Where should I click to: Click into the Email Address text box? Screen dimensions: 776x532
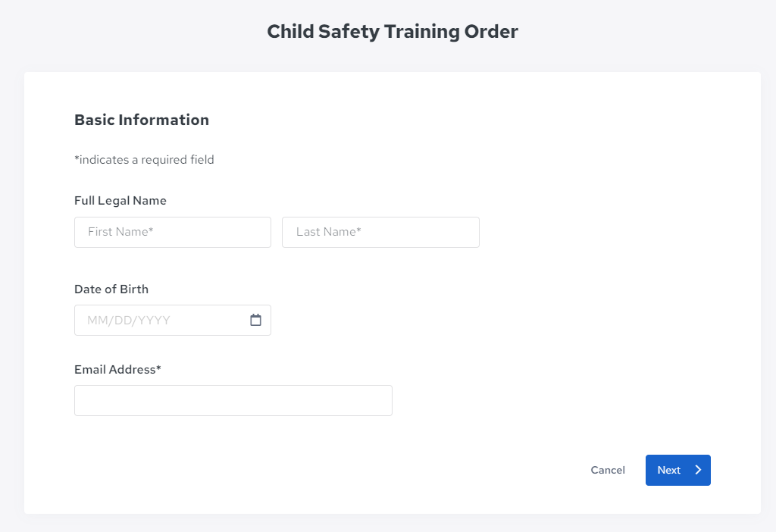click(233, 400)
